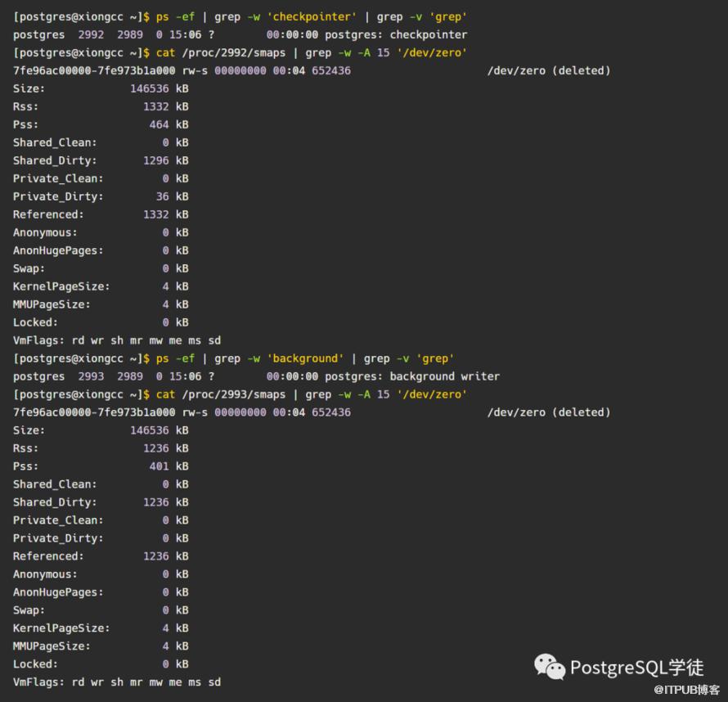Click PID 2992 in the ps output
728x702 pixels.
tap(91, 34)
